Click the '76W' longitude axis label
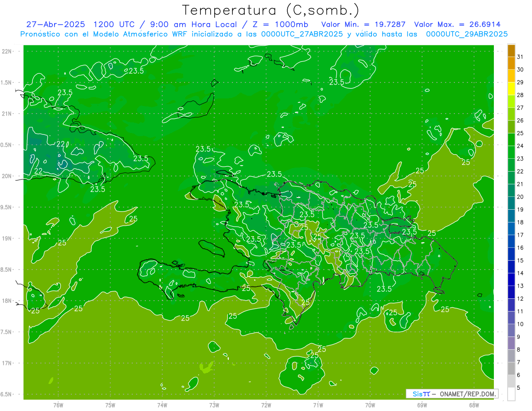The height and width of the screenshot is (411, 532). point(58,405)
